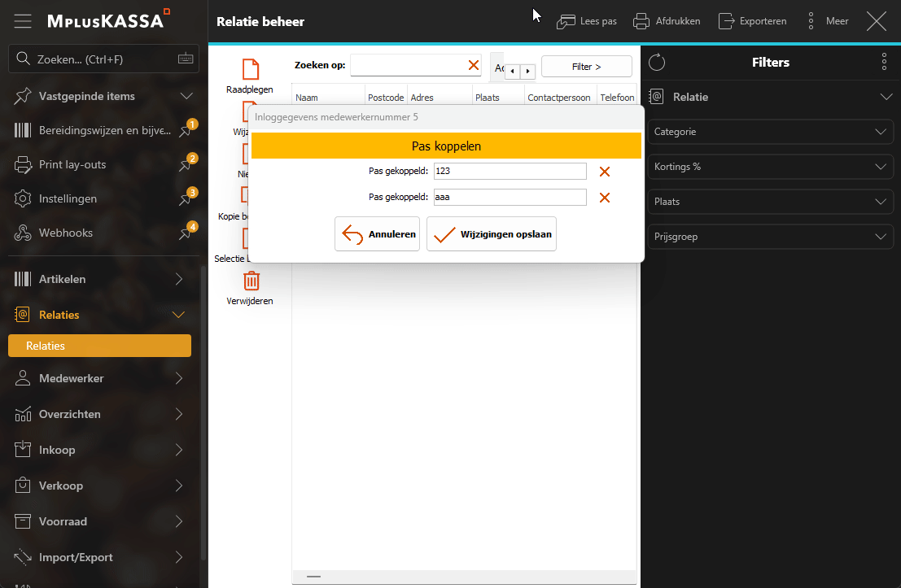Screen dimensions: 901x588
Task: Sort by Plaats column header
Action: (x=497, y=97)
